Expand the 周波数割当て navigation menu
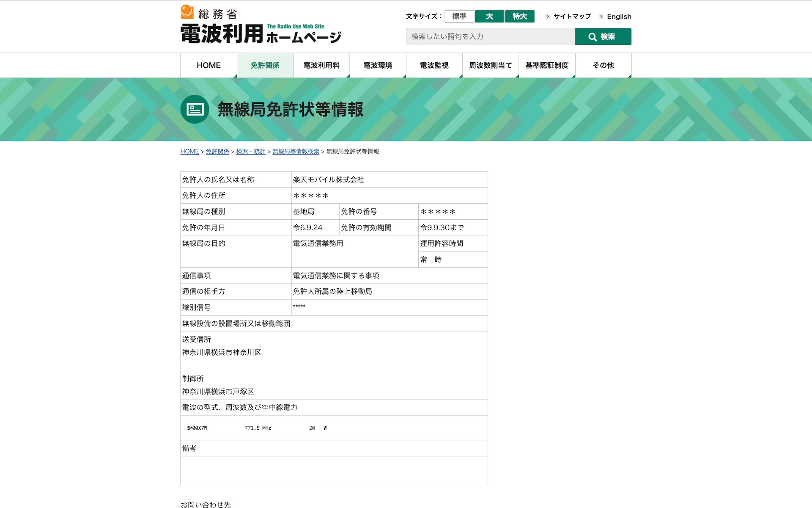812x508 pixels. [491, 65]
